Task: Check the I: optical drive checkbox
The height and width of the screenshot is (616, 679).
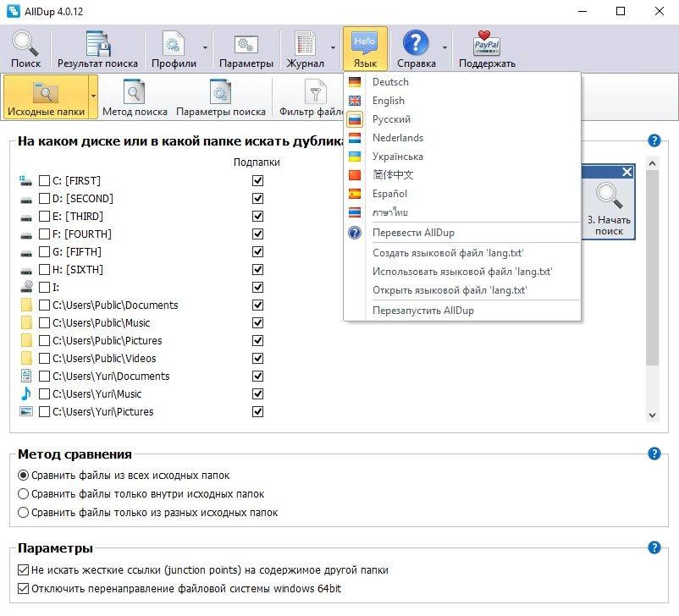Action: tap(44, 287)
